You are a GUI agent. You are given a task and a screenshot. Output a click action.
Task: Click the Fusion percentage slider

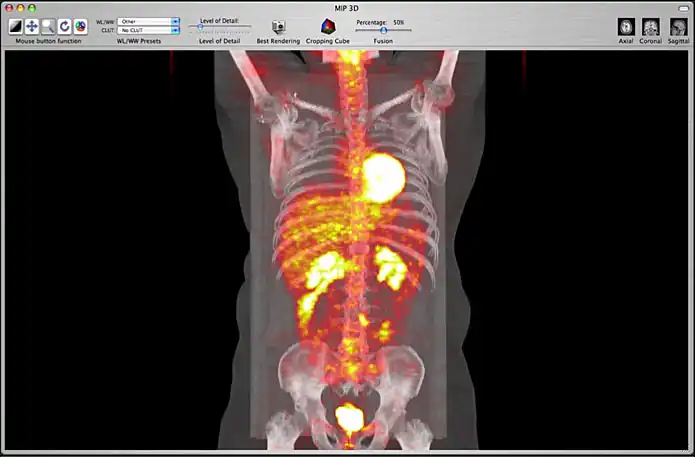point(383,30)
